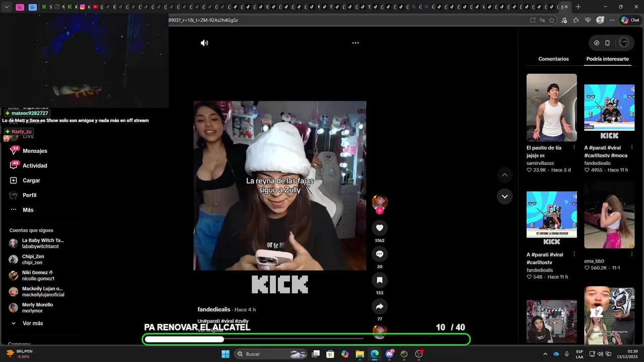
Task: Open Más in the sidebar
Action: [x=28, y=210]
